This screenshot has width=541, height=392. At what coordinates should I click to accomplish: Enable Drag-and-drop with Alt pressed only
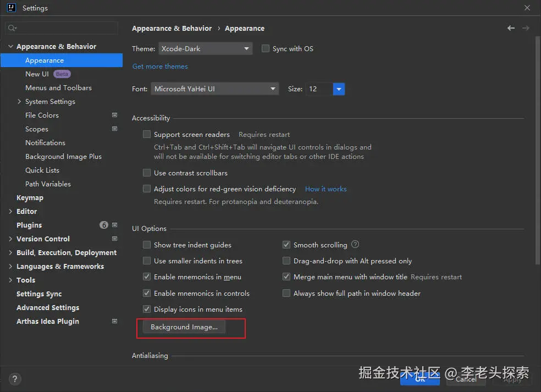click(286, 261)
